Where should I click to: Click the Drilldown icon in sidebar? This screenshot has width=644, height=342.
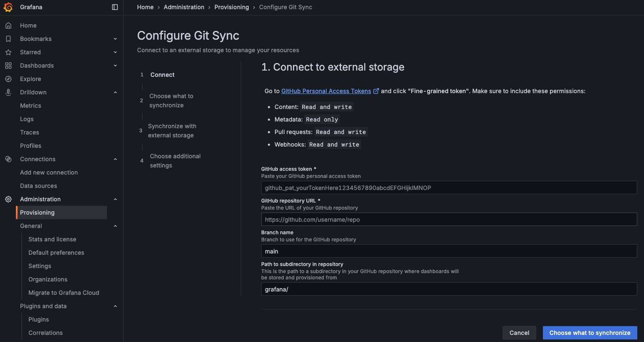point(8,92)
